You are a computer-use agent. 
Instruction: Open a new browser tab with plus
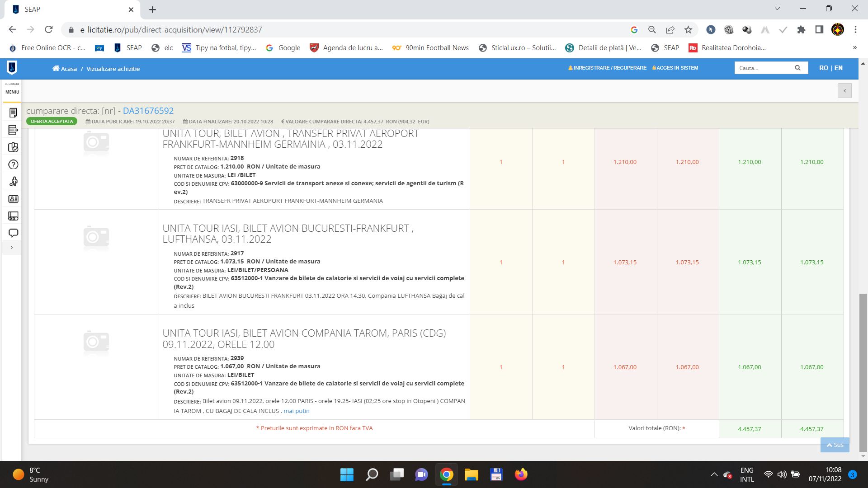(153, 9)
